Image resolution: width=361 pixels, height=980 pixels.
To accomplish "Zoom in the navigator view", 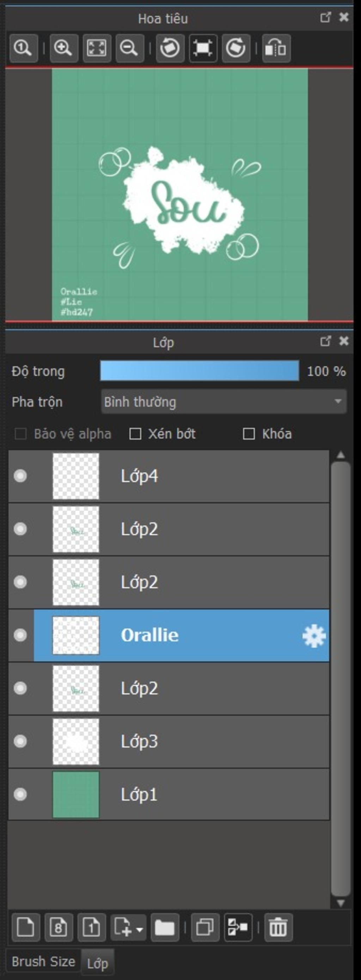I will click(x=64, y=48).
